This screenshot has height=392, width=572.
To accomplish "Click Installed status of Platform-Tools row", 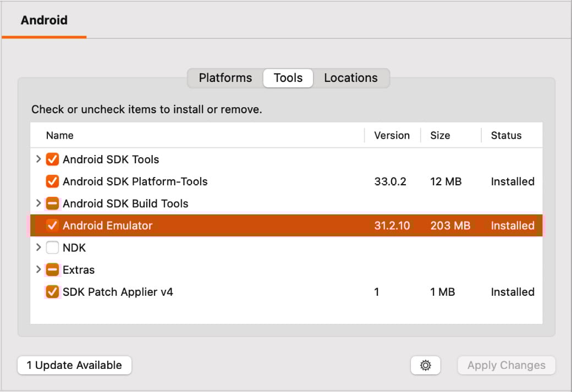I will point(513,181).
